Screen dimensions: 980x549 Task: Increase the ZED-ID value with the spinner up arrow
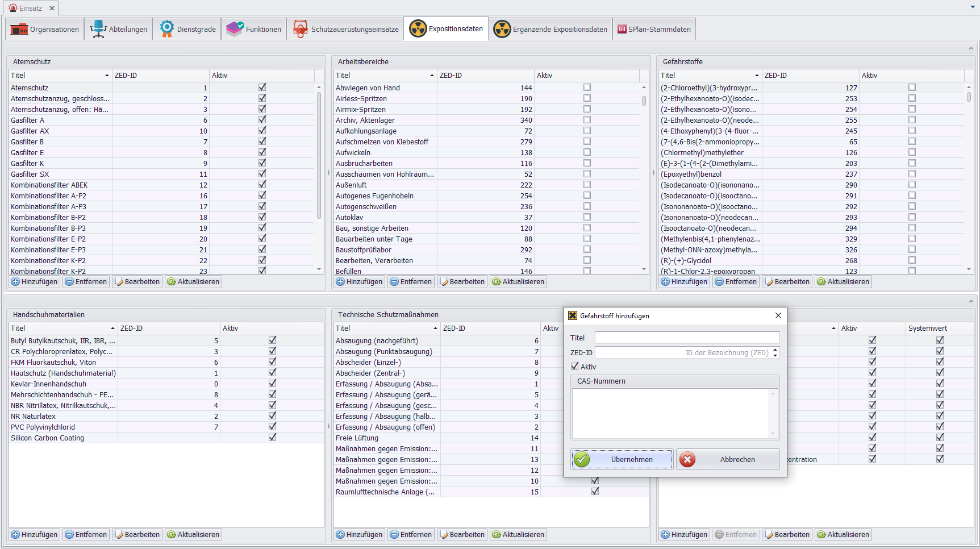(775, 350)
